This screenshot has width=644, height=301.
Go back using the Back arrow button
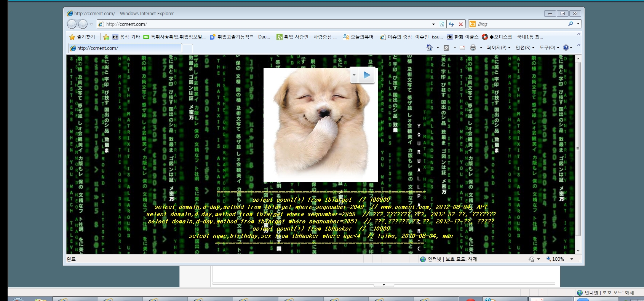(72, 24)
